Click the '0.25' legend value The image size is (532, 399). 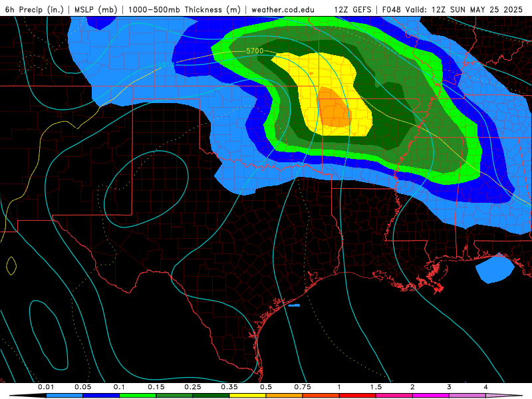pos(193,387)
